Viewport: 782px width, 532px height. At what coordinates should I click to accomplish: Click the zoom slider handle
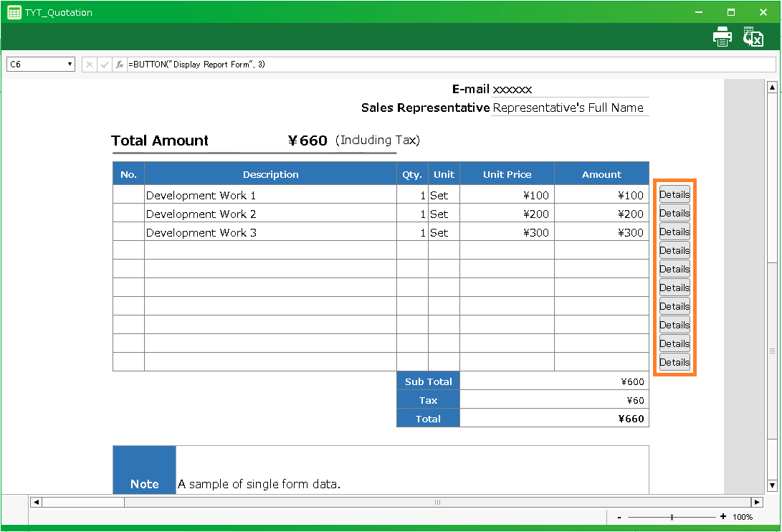(672, 518)
